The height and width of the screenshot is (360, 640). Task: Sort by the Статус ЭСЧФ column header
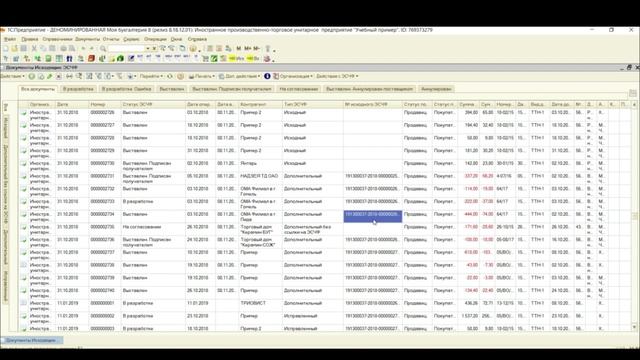coord(153,104)
